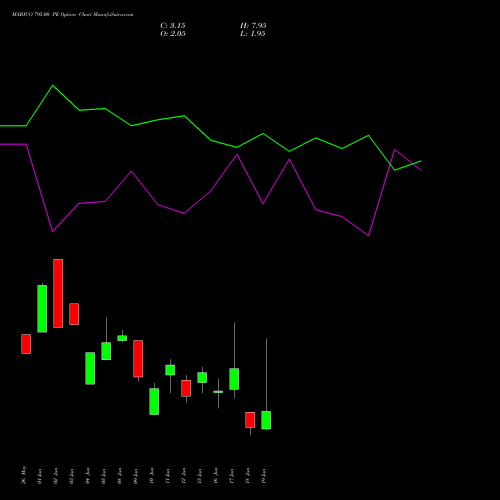This screenshot has width=500, height=500.
Task: Click the red candle above 12 Jun
Action: (186, 388)
